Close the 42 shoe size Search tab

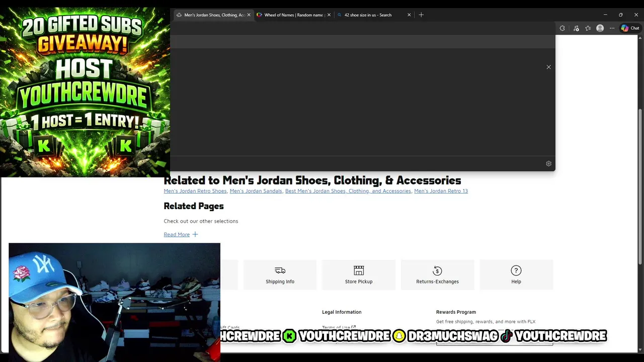409,15
